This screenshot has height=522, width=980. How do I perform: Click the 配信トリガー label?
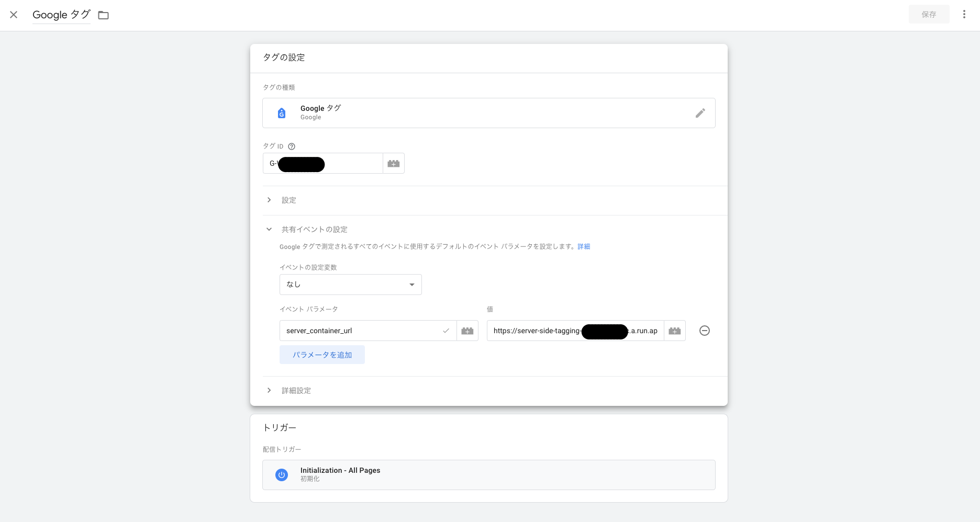(282, 449)
